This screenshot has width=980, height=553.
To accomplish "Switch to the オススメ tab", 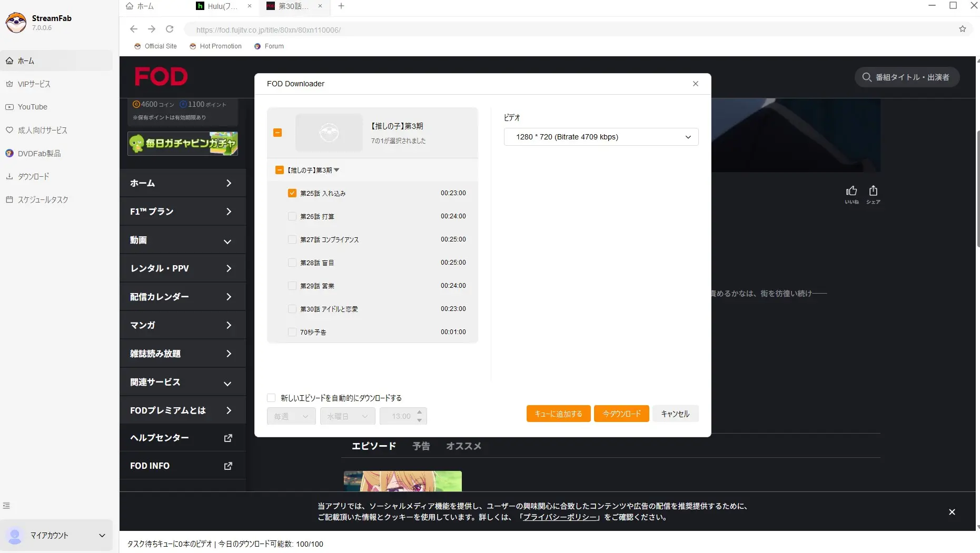I will click(463, 446).
